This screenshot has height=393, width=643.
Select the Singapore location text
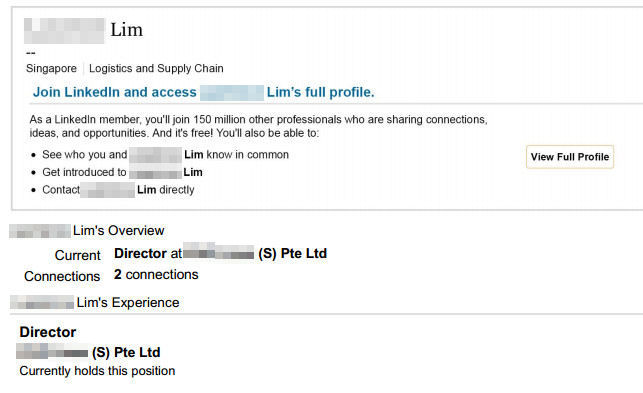click(x=51, y=69)
